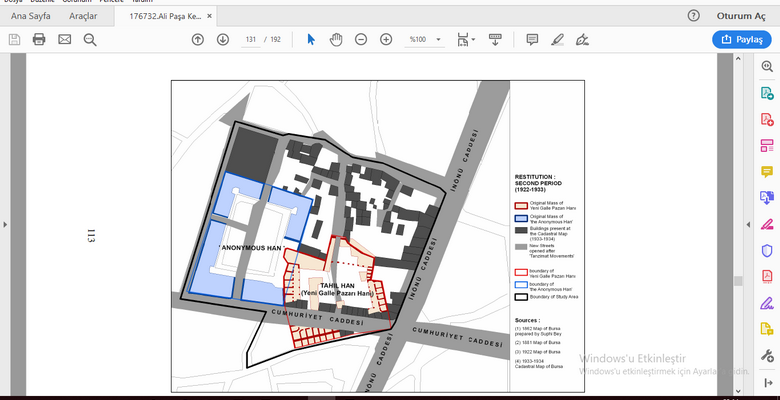Open the page fit options dropdown
Viewport: 780px width, 400px height.
464,39
